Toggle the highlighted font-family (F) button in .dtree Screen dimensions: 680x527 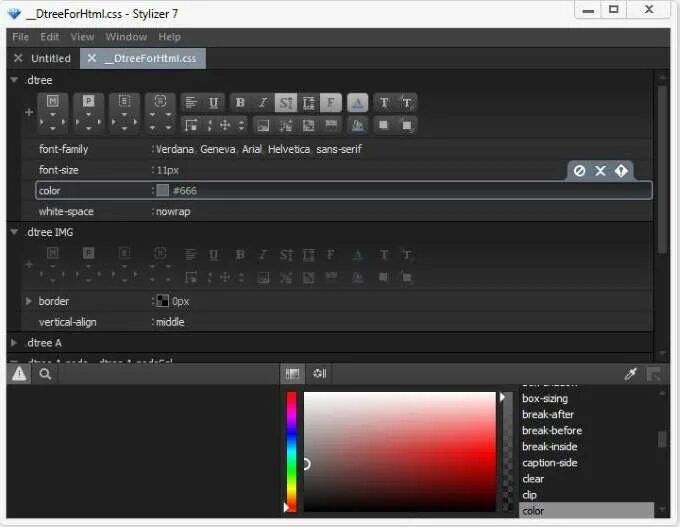coord(331,103)
